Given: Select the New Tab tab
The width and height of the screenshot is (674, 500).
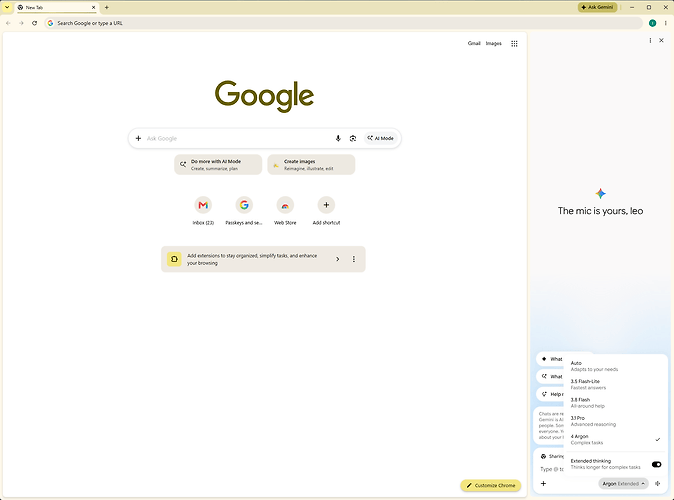Looking at the screenshot, I should pos(56,7).
